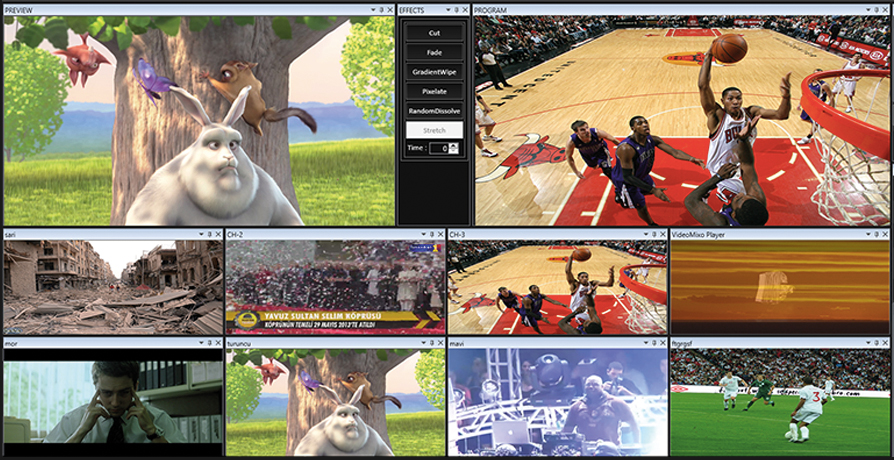This screenshot has width=894, height=460.
Task: Expand the turuncu panel dropdown arrow
Action: [423, 343]
